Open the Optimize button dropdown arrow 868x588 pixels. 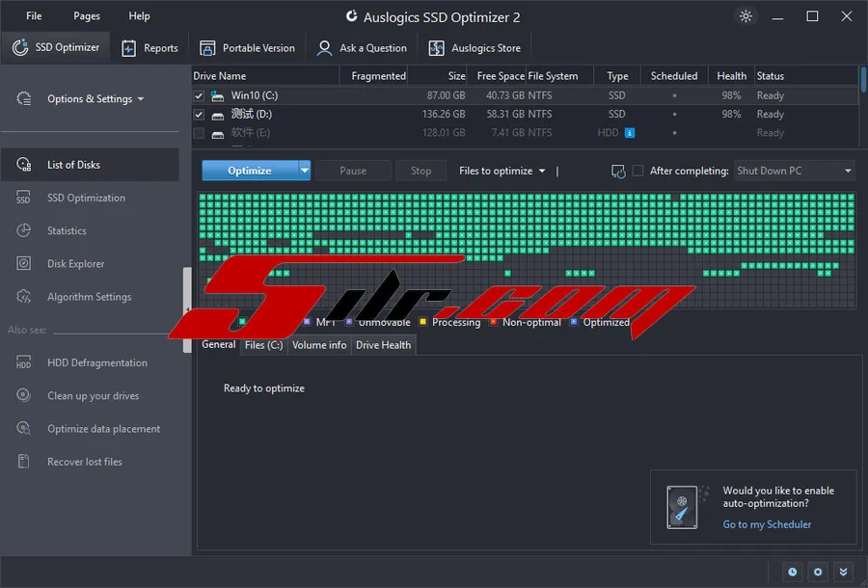click(305, 171)
